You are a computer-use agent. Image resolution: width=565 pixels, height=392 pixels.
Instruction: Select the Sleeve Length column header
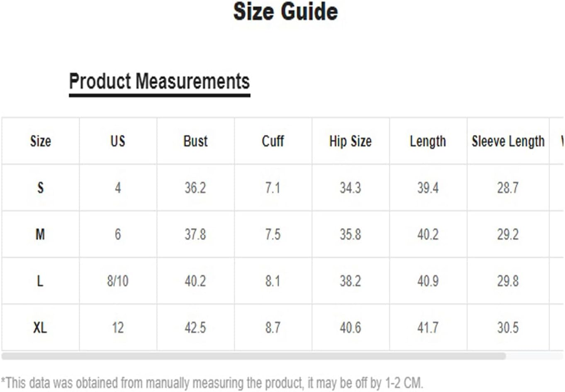(x=508, y=141)
